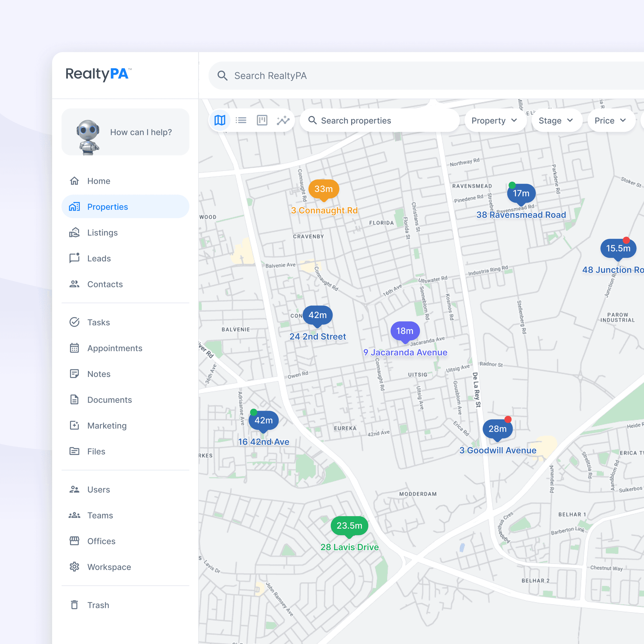Viewport: 644px width, 644px height.
Task: Expand the Stage filter dropdown
Action: pos(556,121)
